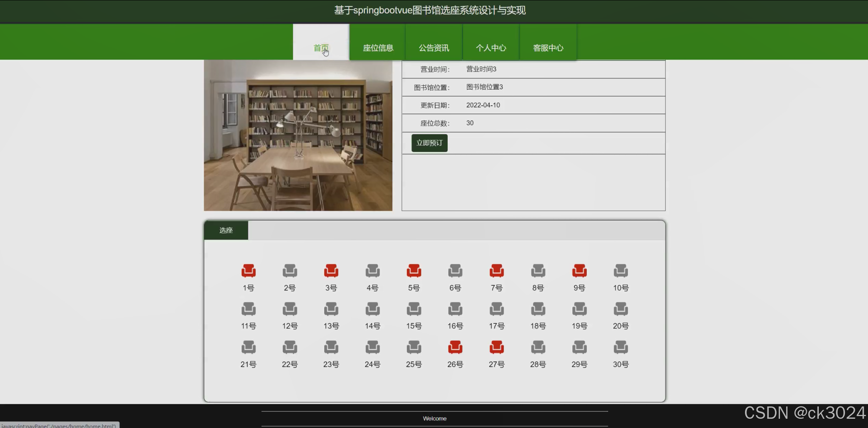868x428 pixels.
Task: Pick seat icon 13号 in second row
Action: point(331,309)
